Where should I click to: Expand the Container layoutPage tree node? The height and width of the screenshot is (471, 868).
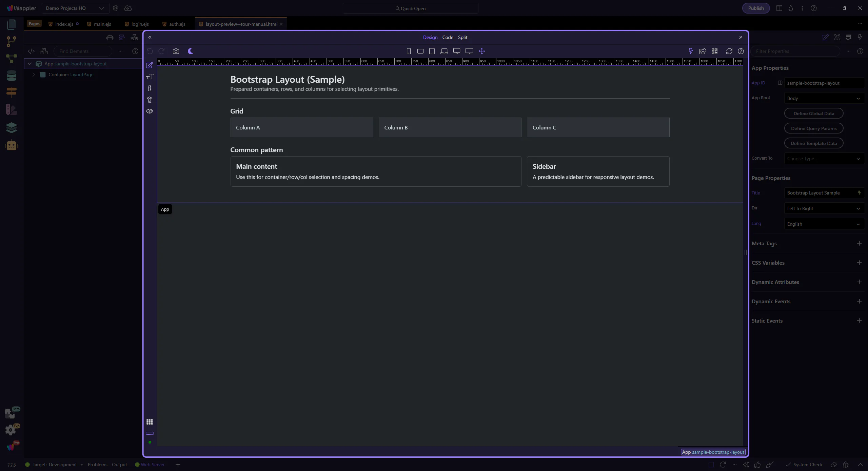click(34, 75)
